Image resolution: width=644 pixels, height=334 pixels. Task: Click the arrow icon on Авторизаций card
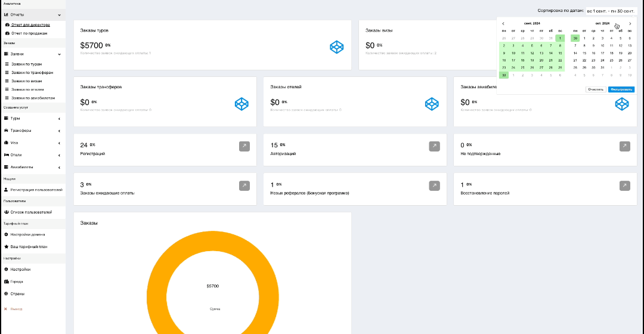pyautogui.click(x=435, y=146)
